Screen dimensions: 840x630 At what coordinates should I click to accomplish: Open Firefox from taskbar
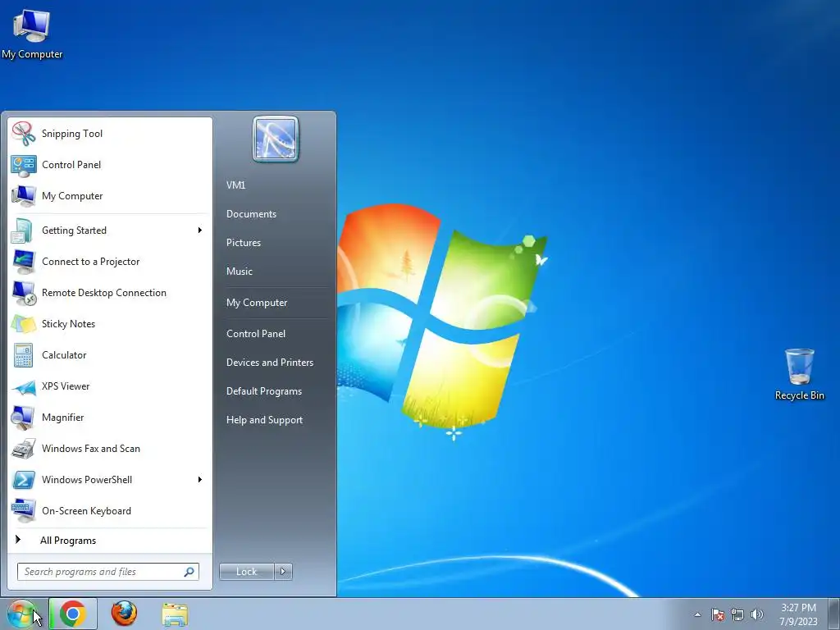click(x=124, y=614)
